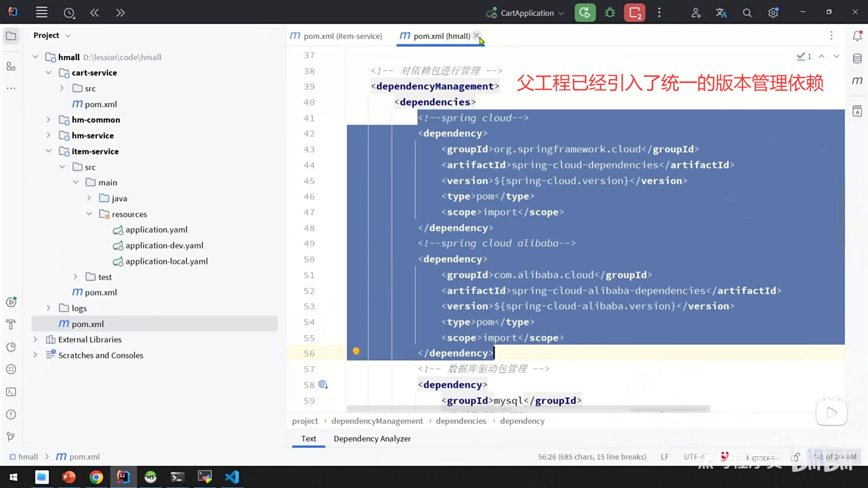This screenshot has height=488, width=868.
Task: Open application-dev.yaml in the project tree
Action: tap(164, 245)
